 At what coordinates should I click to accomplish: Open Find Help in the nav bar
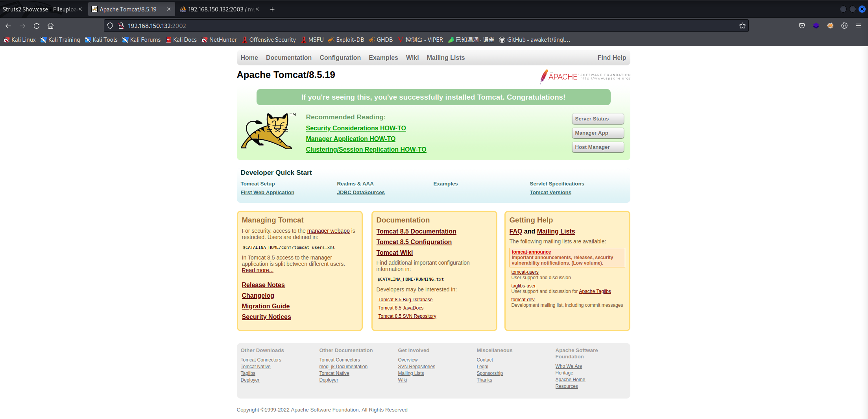611,57
